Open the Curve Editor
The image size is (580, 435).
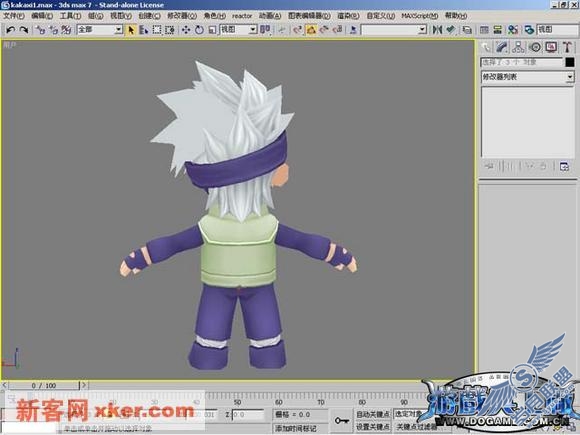coord(484,30)
